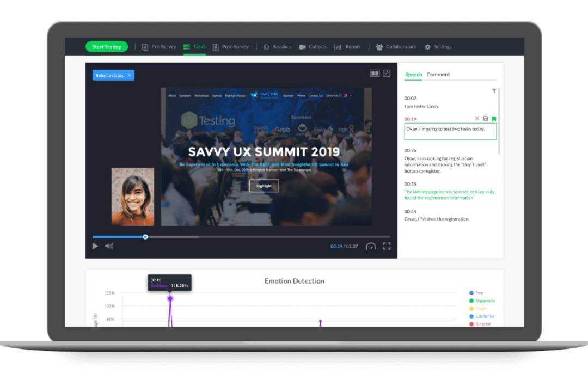Viewport: 588px width, 392px height.
Task: Open the Collects section
Action: coord(313,47)
